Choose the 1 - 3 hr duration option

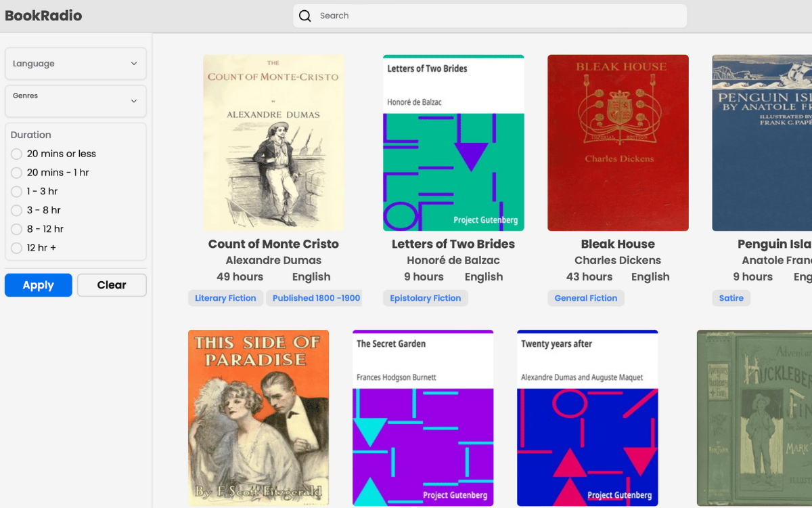[17, 192]
